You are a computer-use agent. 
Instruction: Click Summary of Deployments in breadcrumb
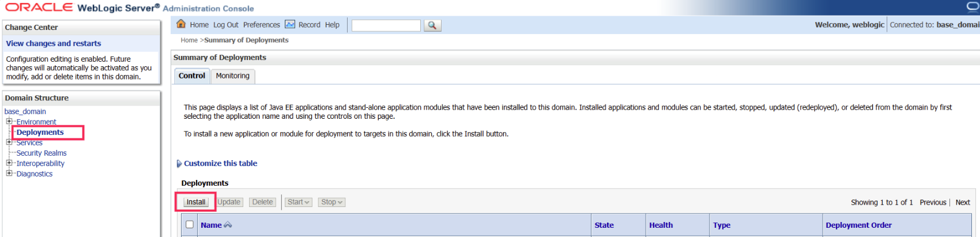pos(246,40)
